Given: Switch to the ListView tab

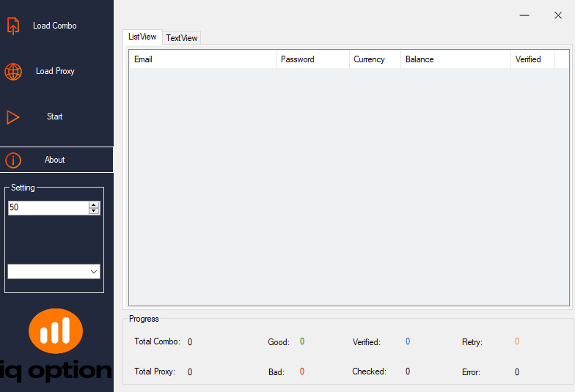Looking at the screenshot, I should pyautogui.click(x=142, y=37).
